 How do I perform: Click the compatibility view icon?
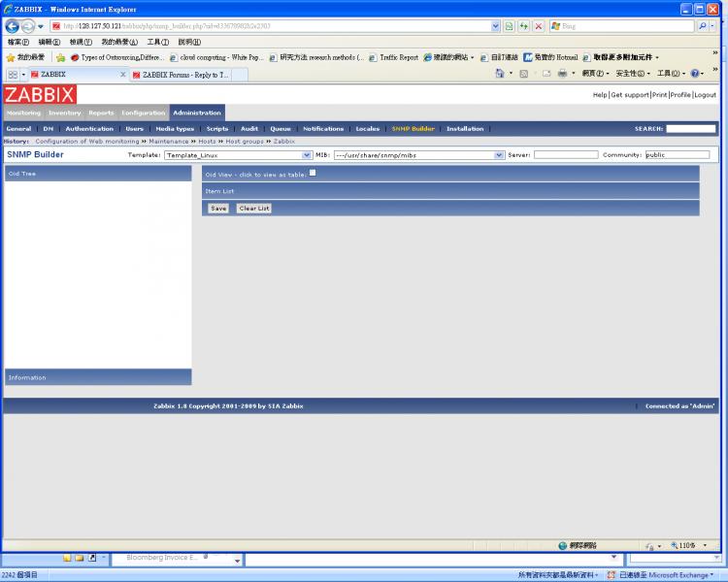[x=509, y=26]
